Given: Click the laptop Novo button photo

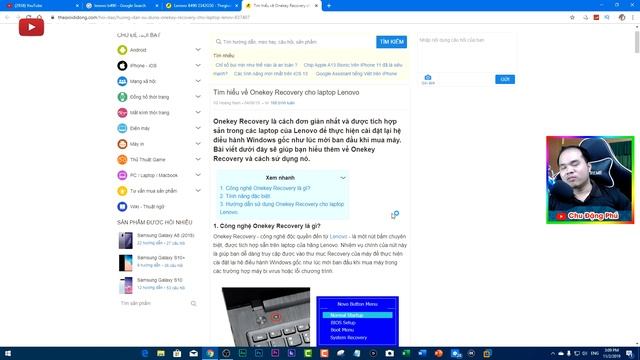Looking at the screenshot, I should tap(266, 317).
